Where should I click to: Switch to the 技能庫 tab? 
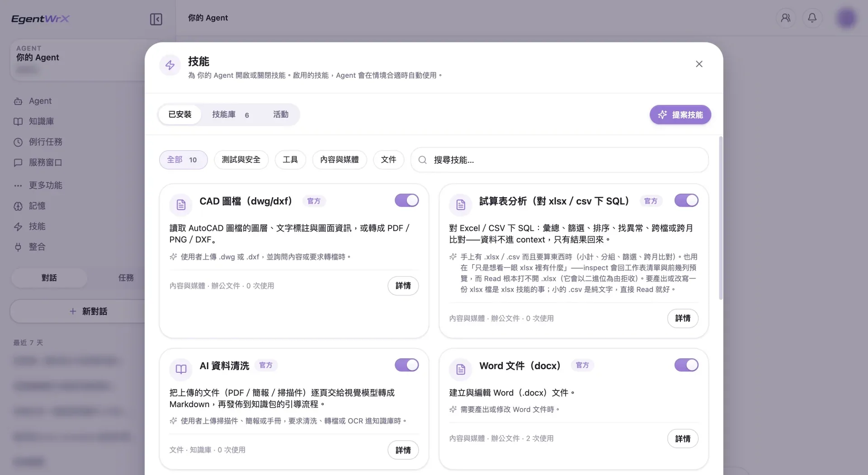(x=231, y=114)
